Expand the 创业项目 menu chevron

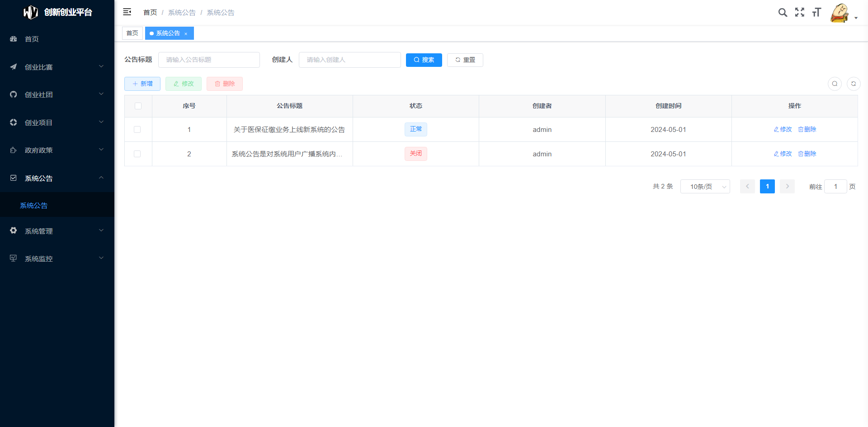coord(101,122)
